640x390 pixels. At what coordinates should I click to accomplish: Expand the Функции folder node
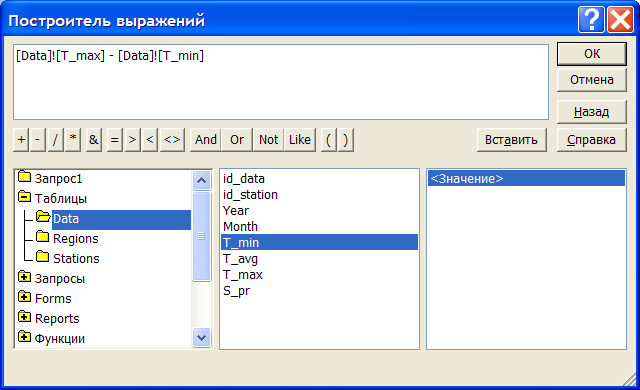pos(24,337)
